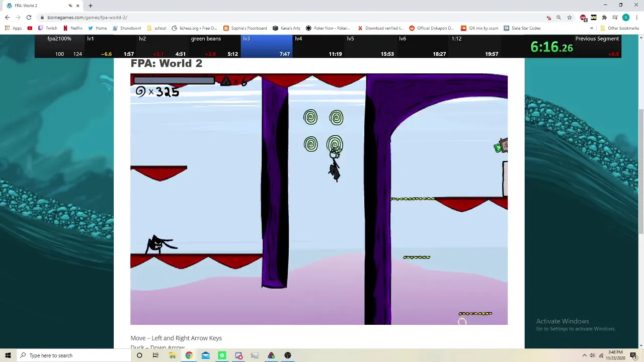Bookmark this page with the star icon

(x=570, y=17)
